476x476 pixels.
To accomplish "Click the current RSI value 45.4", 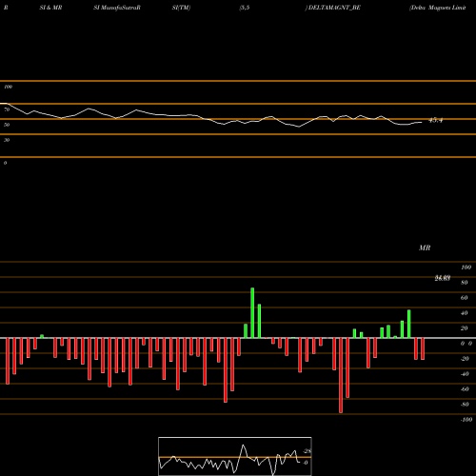I will 435,120.
